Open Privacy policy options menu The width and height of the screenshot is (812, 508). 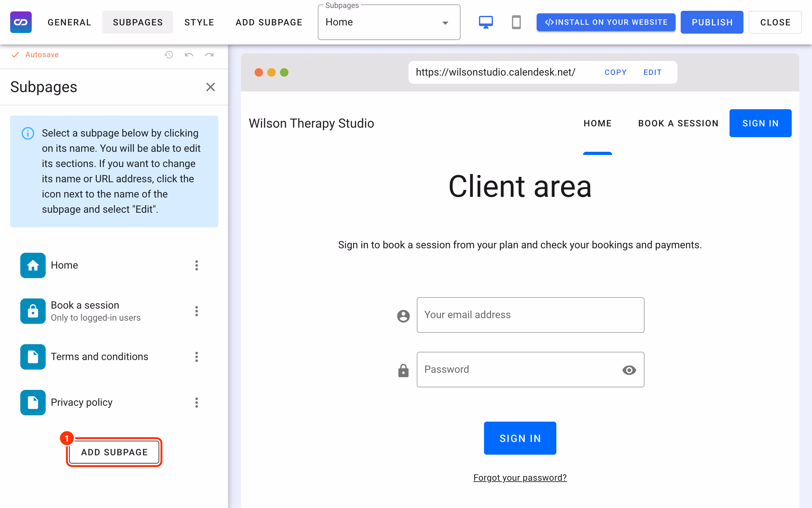click(197, 403)
